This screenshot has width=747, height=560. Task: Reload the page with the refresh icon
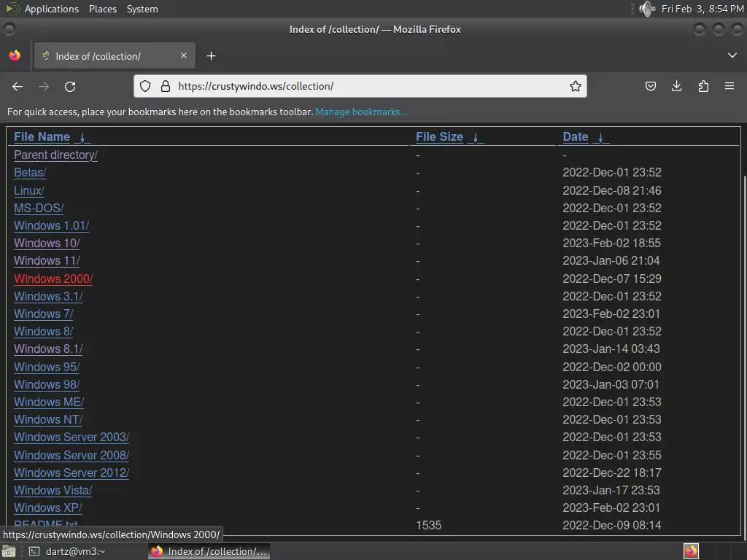(x=70, y=86)
